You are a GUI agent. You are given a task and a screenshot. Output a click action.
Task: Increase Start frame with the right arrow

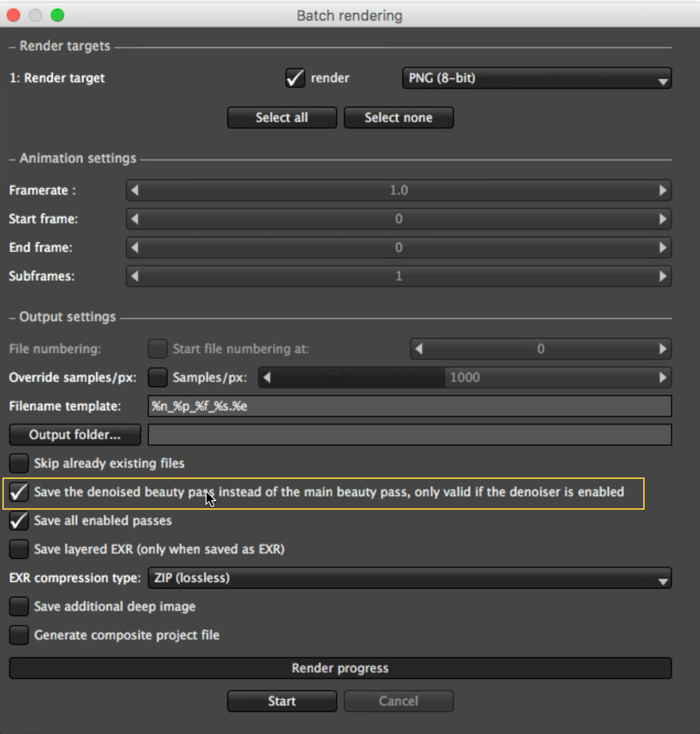[x=663, y=219]
